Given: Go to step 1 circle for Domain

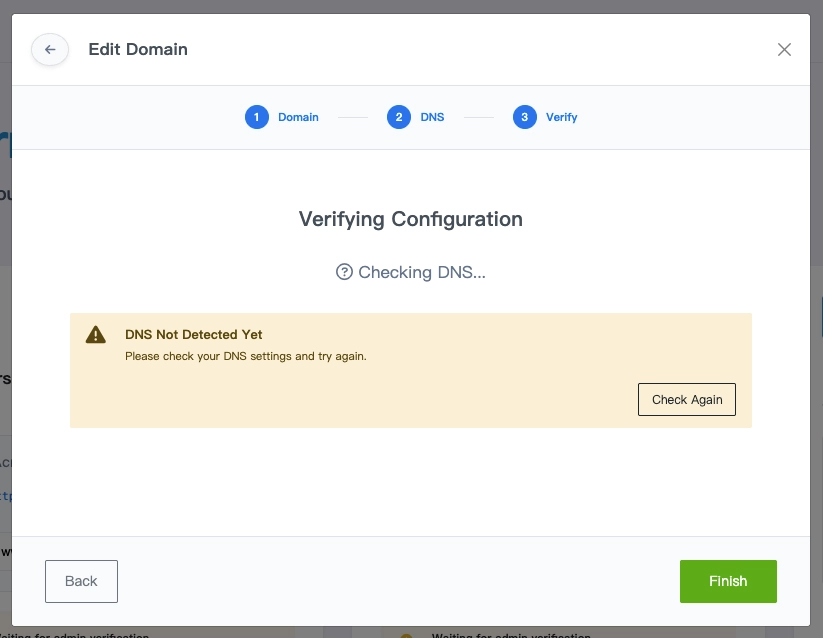Looking at the screenshot, I should 257,117.
